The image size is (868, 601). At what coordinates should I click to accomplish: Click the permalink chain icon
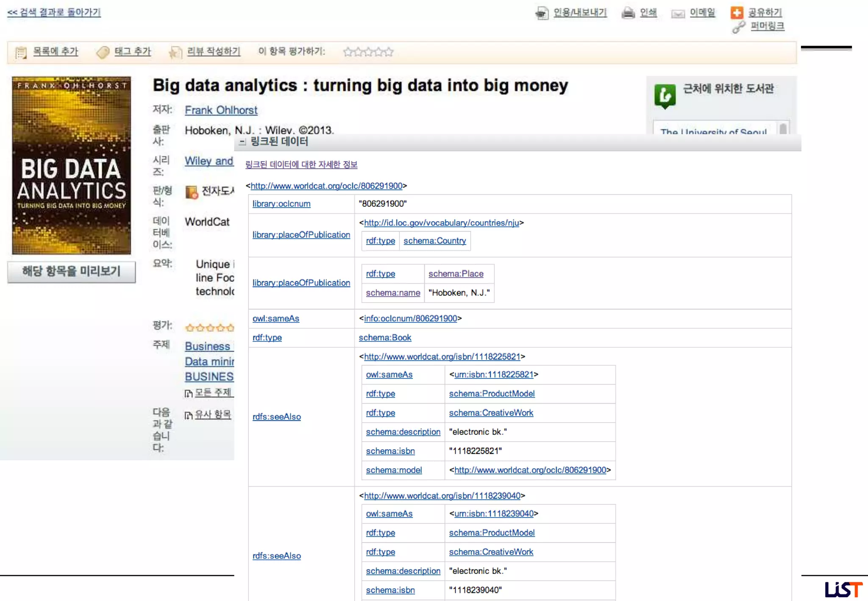pyautogui.click(x=739, y=27)
